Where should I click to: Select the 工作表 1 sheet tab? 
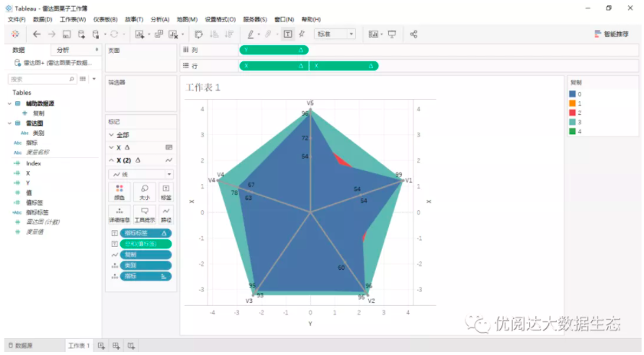pos(79,346)
